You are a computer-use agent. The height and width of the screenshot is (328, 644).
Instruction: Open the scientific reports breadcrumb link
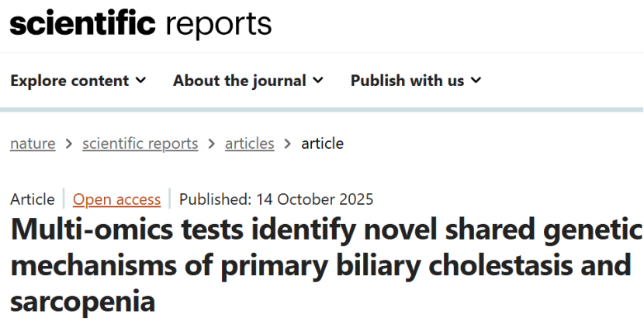(140, 143)
